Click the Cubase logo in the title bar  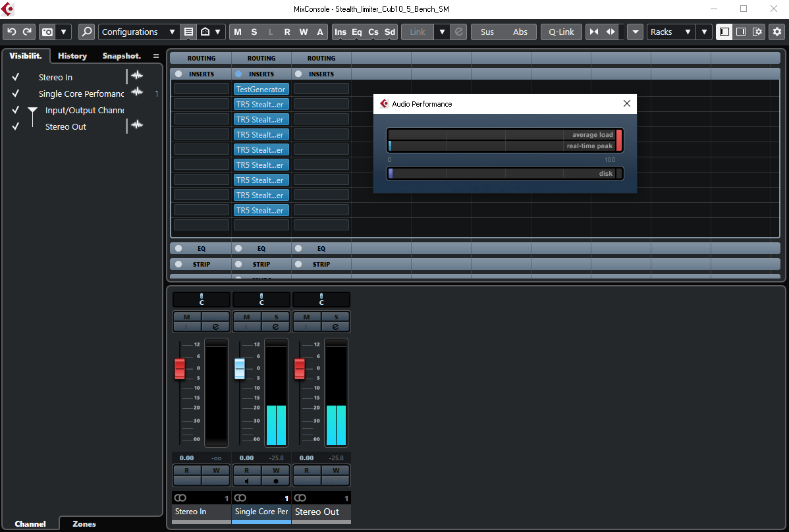(x=7, y=9)
